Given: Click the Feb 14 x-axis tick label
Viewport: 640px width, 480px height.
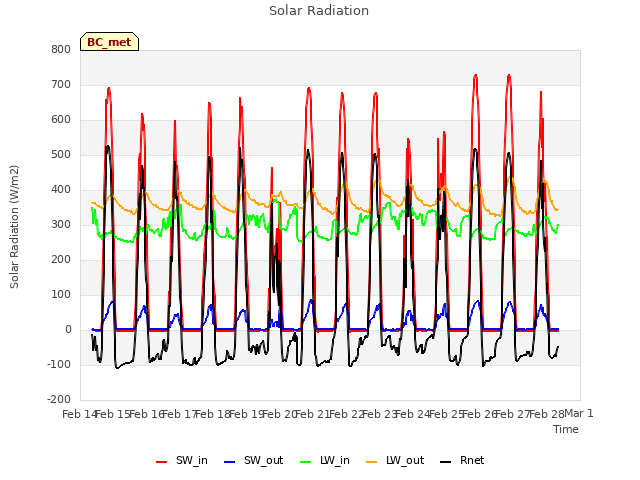Looking at the screenshot, I should (80, 414).
